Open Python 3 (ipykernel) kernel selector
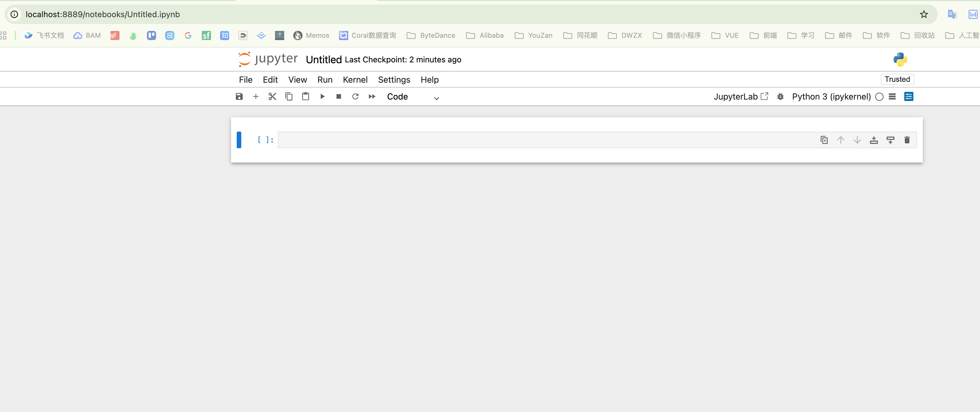This screenshot has height=412, width=980. 831,97
